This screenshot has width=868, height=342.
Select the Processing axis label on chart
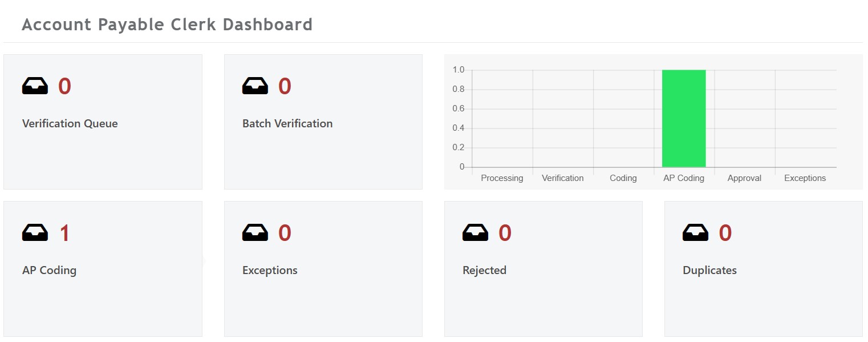[x=502, y=178]
